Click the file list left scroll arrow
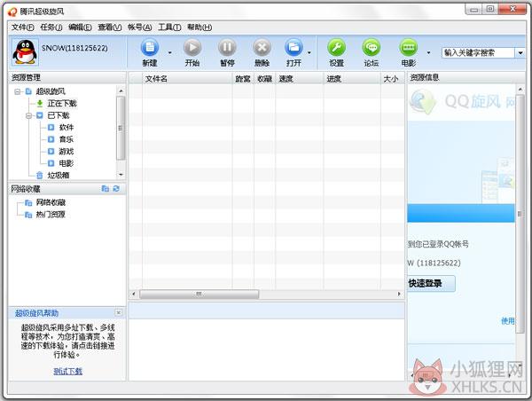 click(134, 294)
